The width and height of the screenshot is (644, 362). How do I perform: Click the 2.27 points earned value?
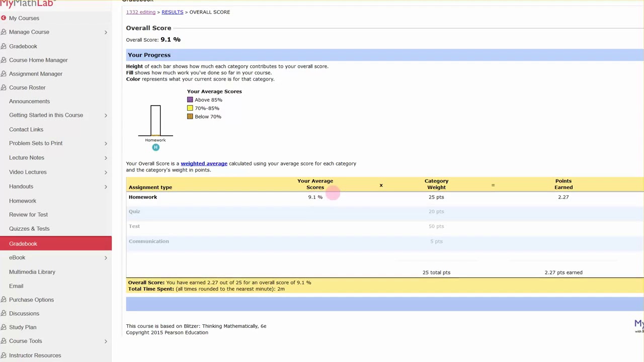(x=563, y=197)
